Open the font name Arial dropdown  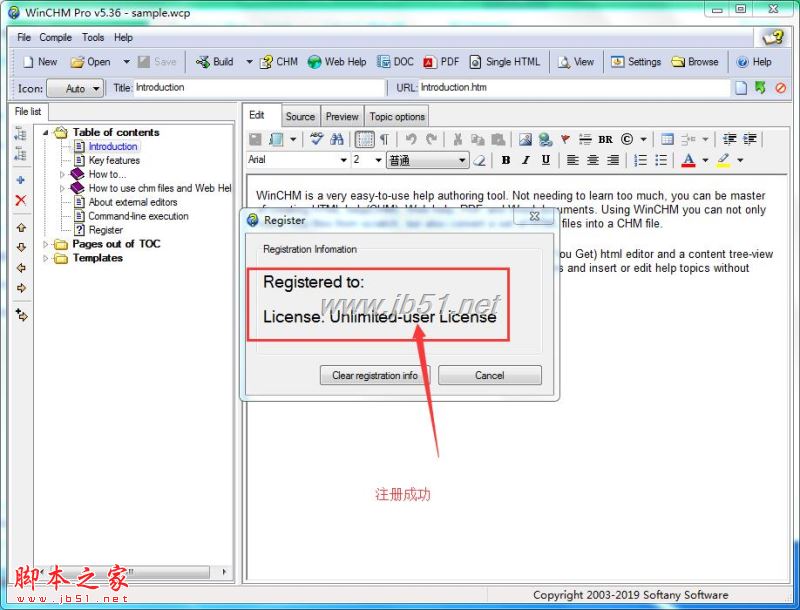[344, 160]
